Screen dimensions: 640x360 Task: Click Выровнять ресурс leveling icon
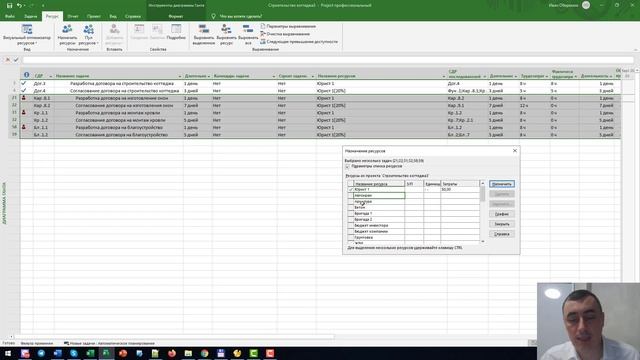[x=226, y=34]
